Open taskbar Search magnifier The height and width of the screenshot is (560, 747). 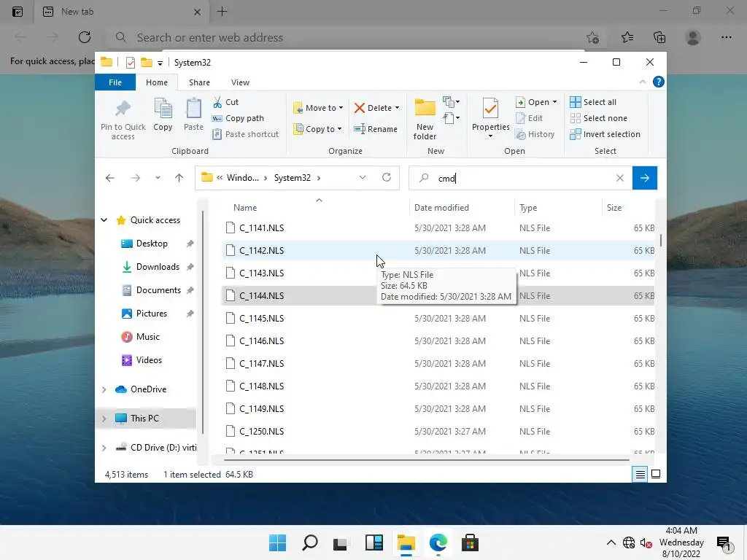[309, 542]
